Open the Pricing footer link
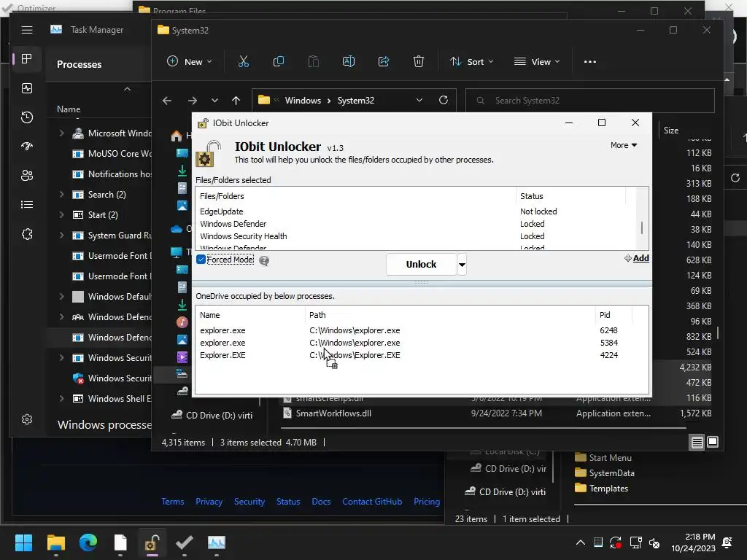747x560 pixels. [x=427, y=502]
